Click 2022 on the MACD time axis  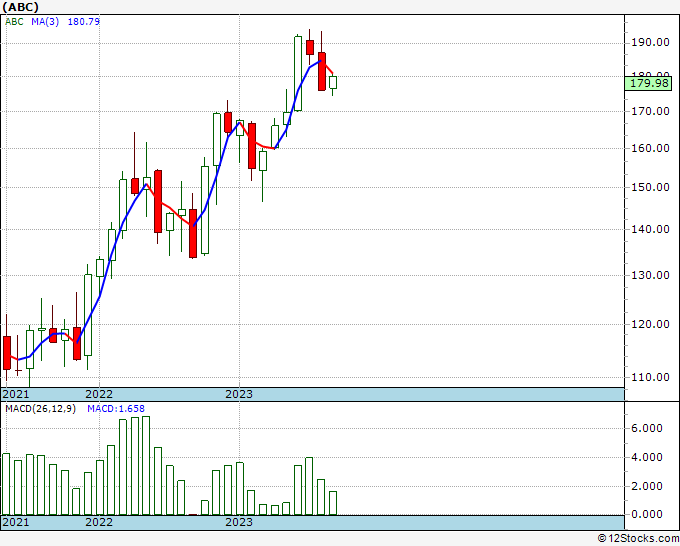click(99, 522)
